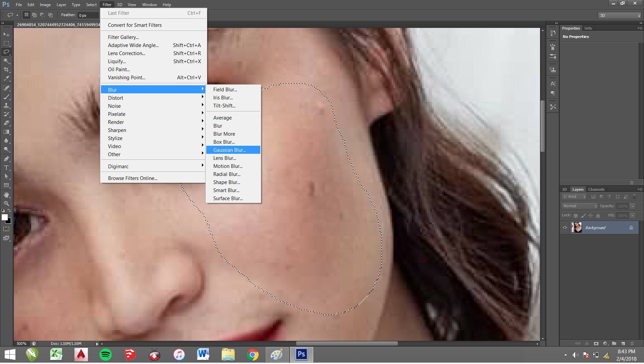
Task: Open the Kind filter dropdown
Action: point(574,197)
